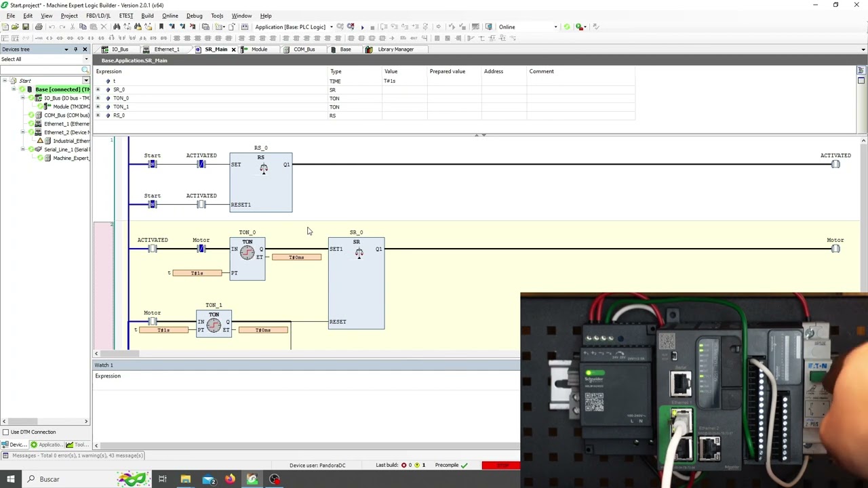
Task: Collapse the Base [connected] tree node
Action: (x=14, y=89)
